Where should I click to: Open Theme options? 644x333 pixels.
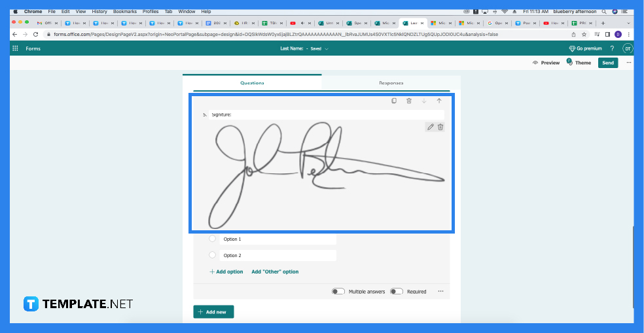579,63
